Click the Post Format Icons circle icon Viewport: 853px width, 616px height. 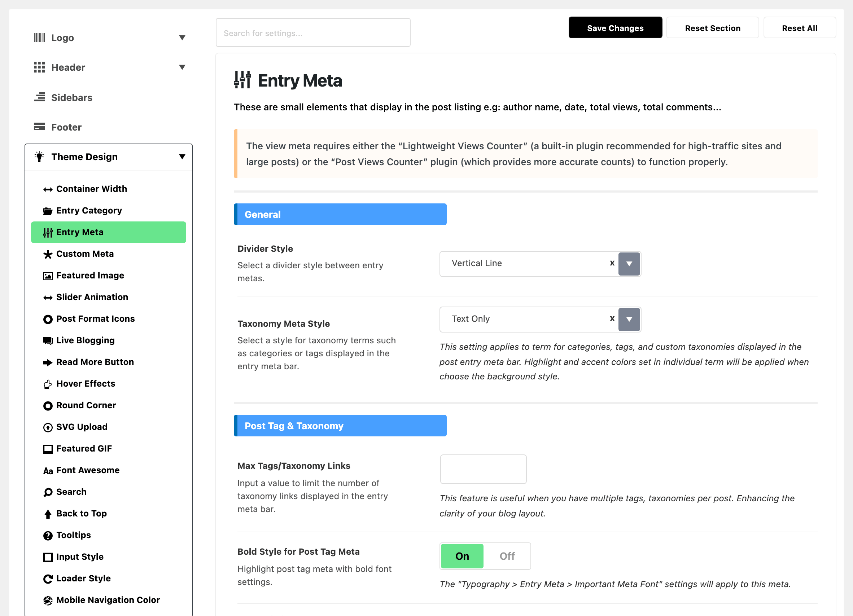click(48, 319)
